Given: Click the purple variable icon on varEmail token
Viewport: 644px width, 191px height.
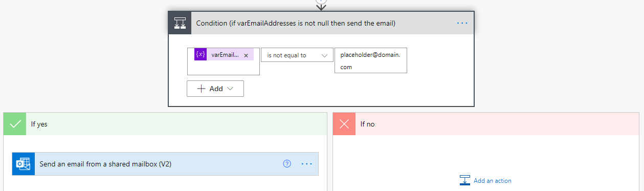Looking at the screenshot, I should coord(201,55).
